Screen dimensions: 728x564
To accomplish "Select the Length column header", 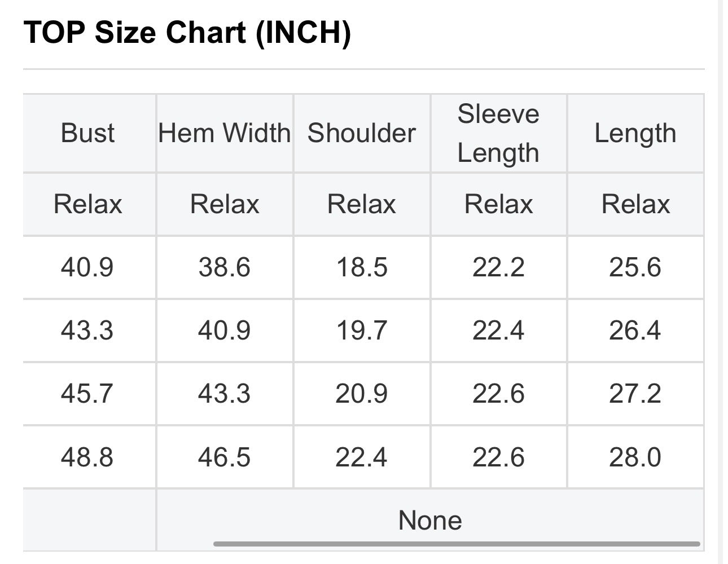I will coord(635,134).
